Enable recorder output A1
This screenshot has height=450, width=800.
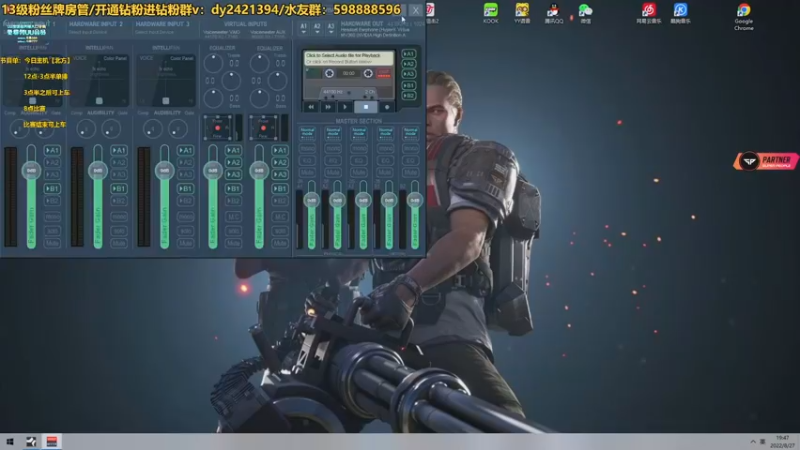[409, 54]
